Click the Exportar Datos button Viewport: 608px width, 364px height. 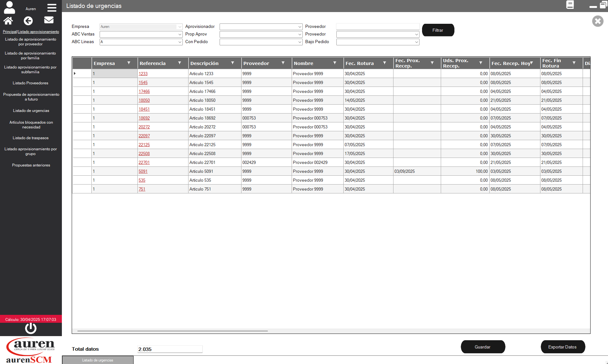562,347
